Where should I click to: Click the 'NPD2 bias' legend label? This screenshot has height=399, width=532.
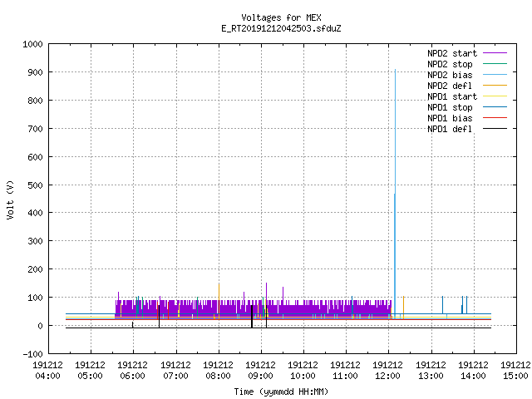tap(450, 75)
